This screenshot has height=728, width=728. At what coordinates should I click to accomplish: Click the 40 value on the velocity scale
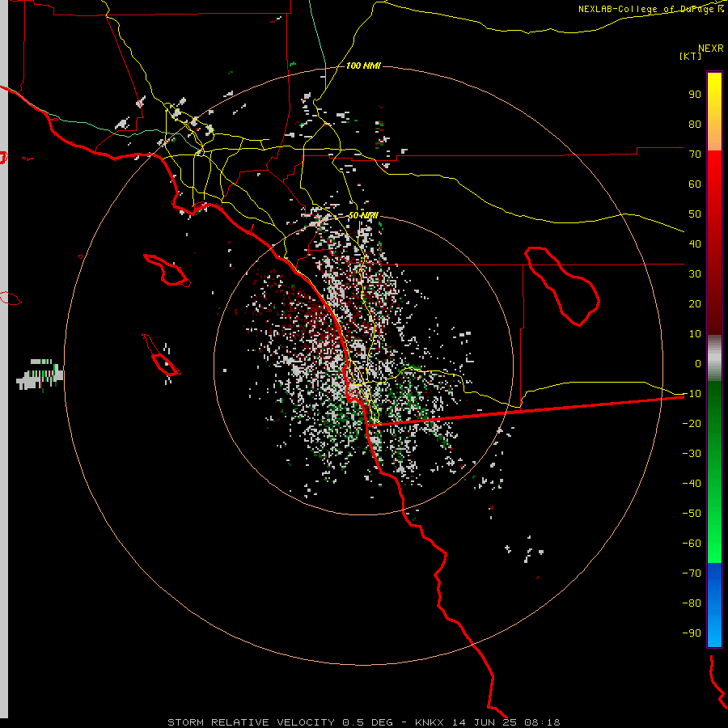695,243
